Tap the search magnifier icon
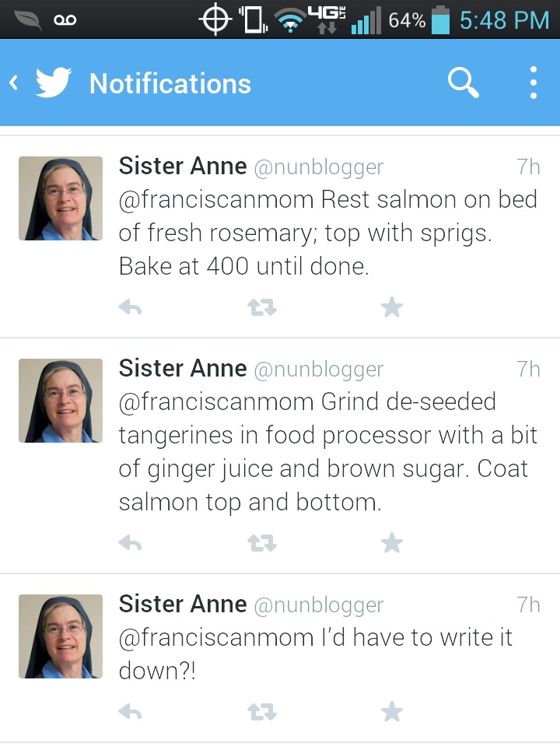Image resolution: width=560 pixels, height=750 pixels. pyautogui.click(x=464, y=82)
